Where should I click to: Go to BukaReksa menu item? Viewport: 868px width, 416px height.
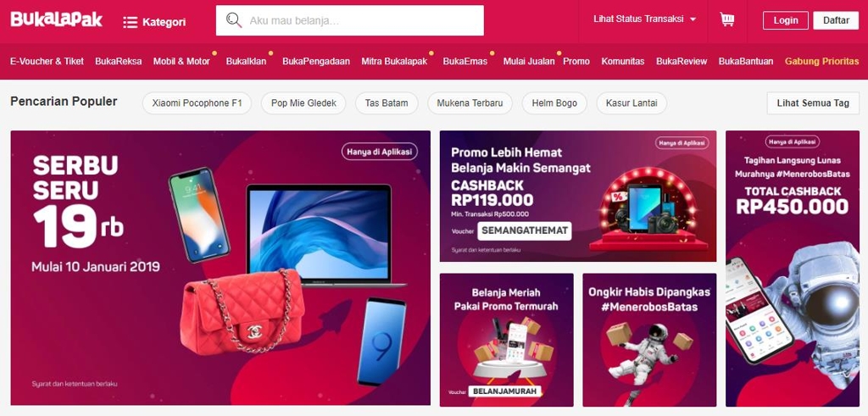coord(119,61)
